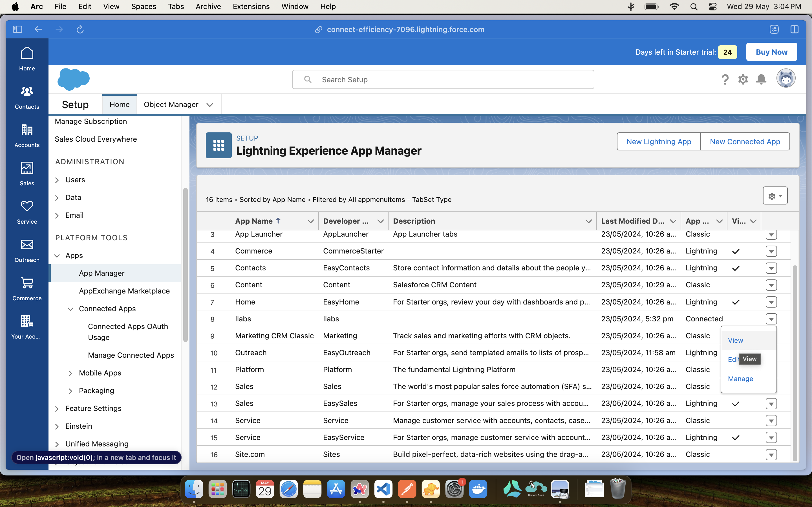Collapse the Connected Apps tree node
The height and width of the screenshot is (507, 812).
(x=70, y=309)
